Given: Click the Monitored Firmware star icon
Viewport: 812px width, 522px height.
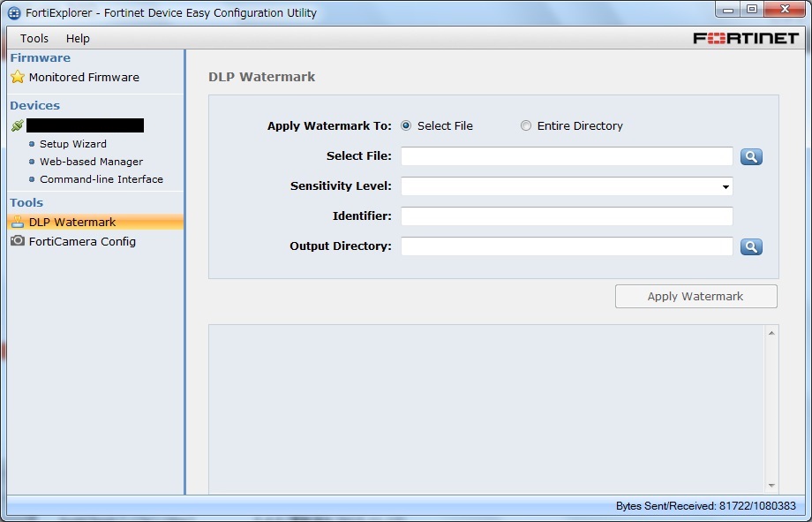Looking at the screenshot, I should (x=18, y=78).
